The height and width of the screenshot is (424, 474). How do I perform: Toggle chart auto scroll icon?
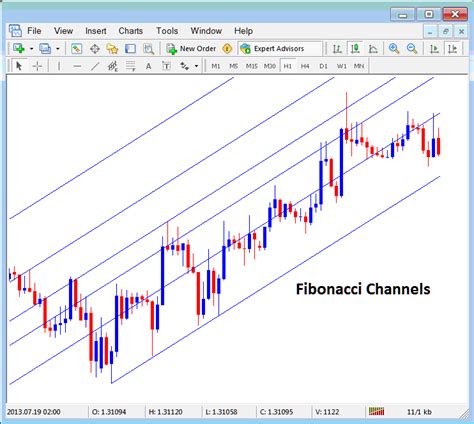pos(434,49)
